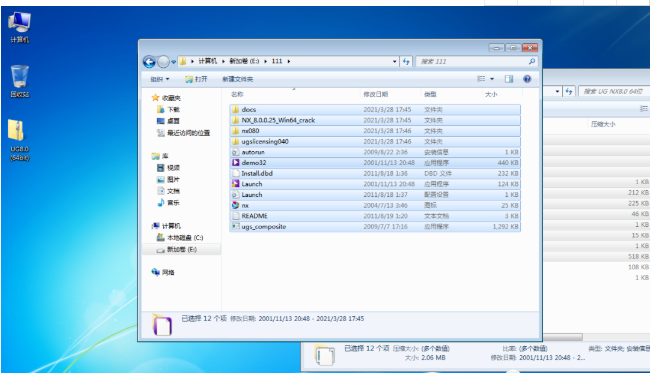Expand the view options dropdown arrow
The height and width of the screenshot is (373, 650).
point(492,79)
